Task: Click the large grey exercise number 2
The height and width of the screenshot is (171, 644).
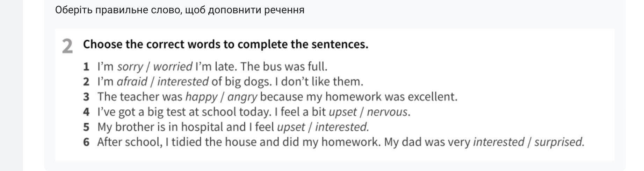Action: point(67,46)
